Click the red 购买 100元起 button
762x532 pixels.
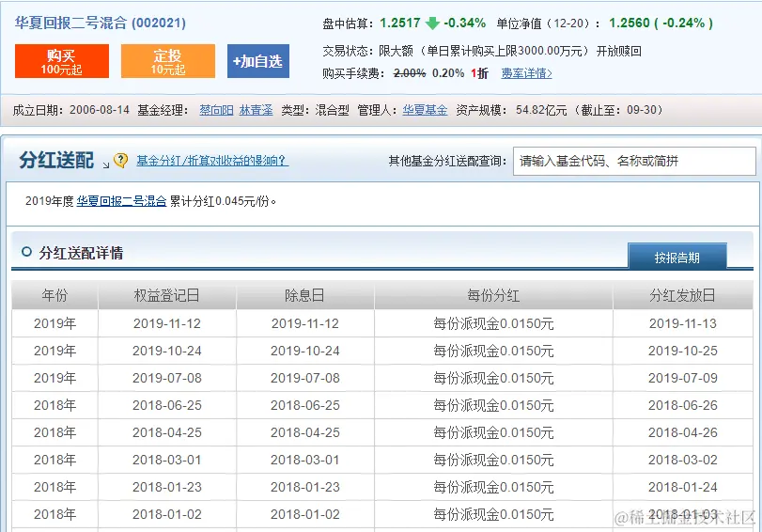62,61
